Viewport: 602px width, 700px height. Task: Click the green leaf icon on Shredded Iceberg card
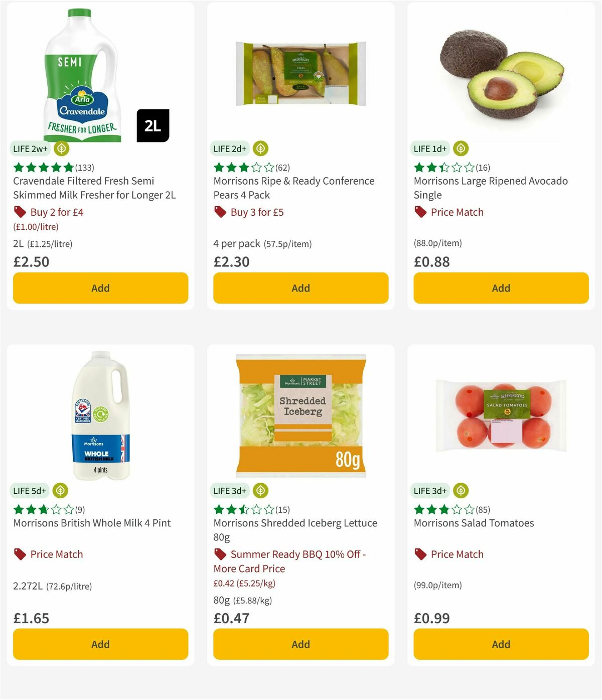[x=260, y=491]
